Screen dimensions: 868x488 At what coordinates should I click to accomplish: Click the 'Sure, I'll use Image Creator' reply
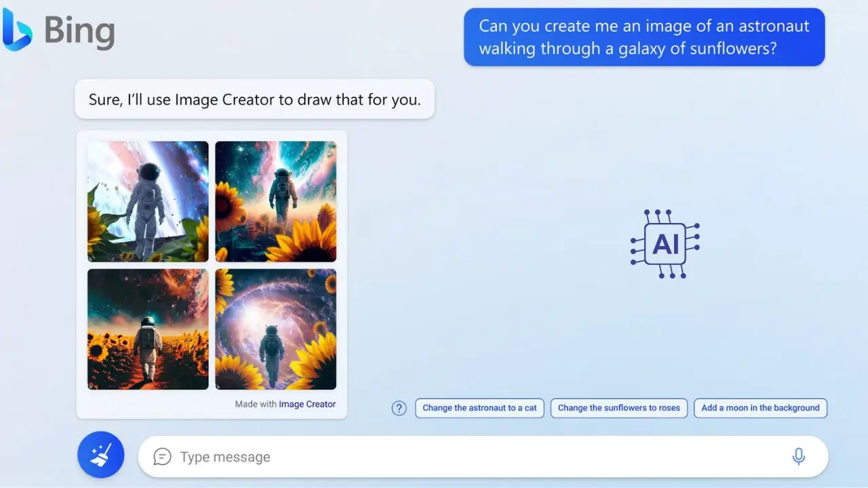255,100
